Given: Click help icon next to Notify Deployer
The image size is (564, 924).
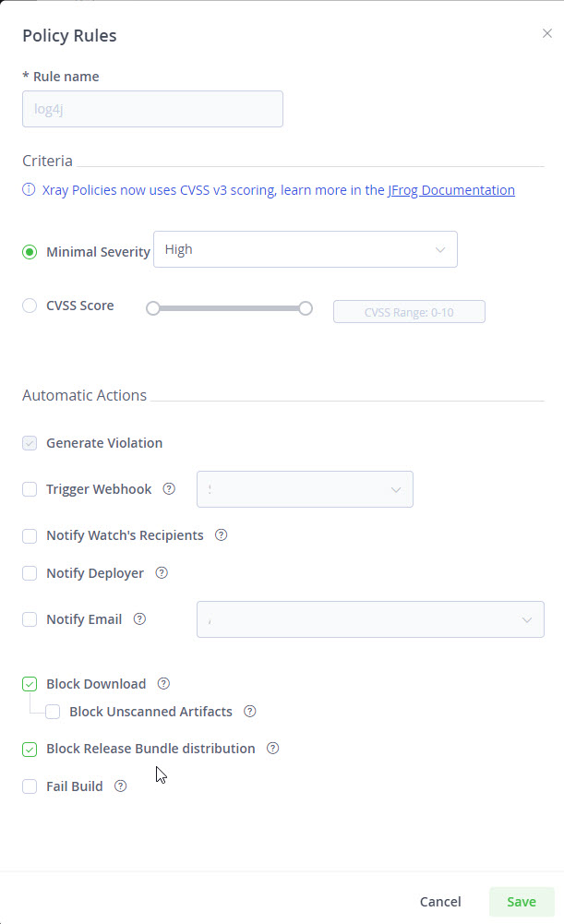Looking at the screenshot, I should tap(162, 573).
